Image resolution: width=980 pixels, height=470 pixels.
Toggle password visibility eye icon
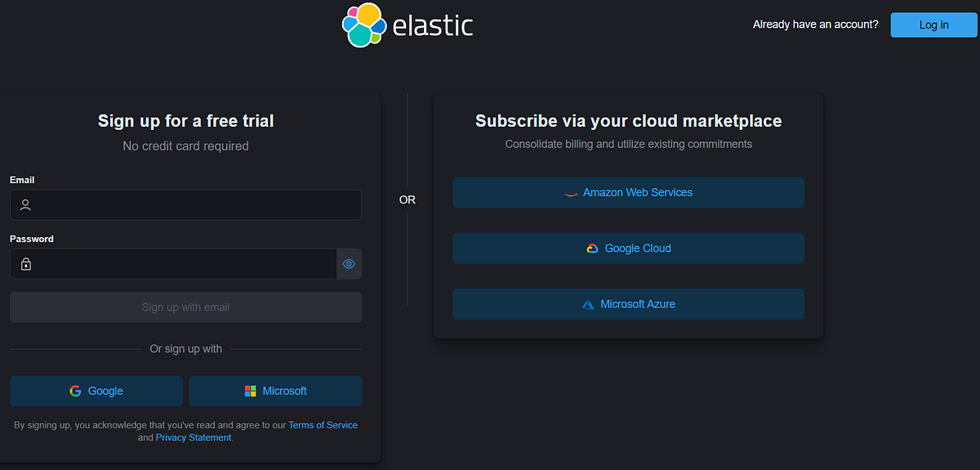349,264
